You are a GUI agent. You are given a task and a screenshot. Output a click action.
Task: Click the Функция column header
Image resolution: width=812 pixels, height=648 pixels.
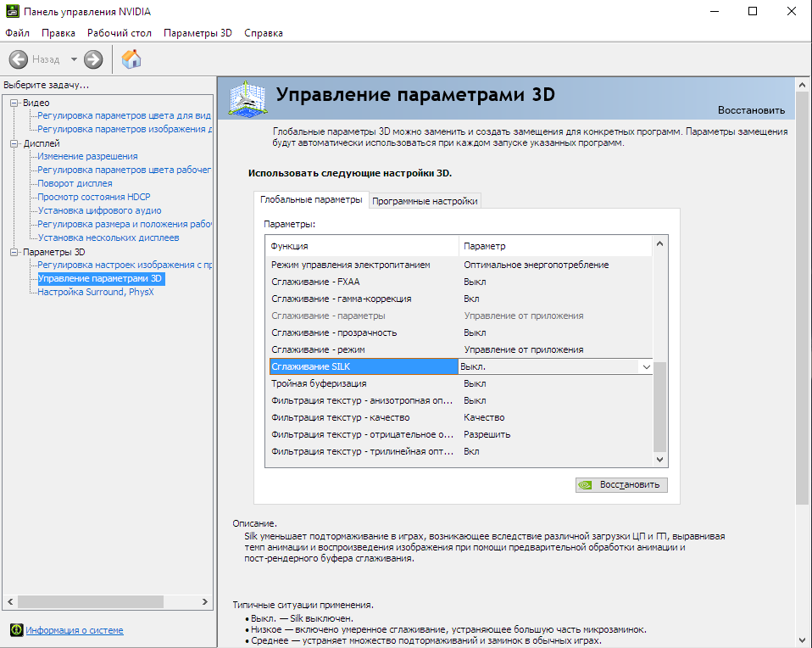(362, 246)
